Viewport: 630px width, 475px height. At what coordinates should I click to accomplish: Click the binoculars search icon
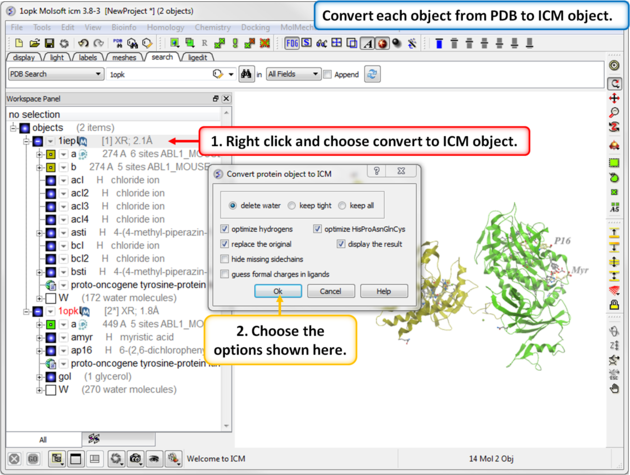[245, 74]
